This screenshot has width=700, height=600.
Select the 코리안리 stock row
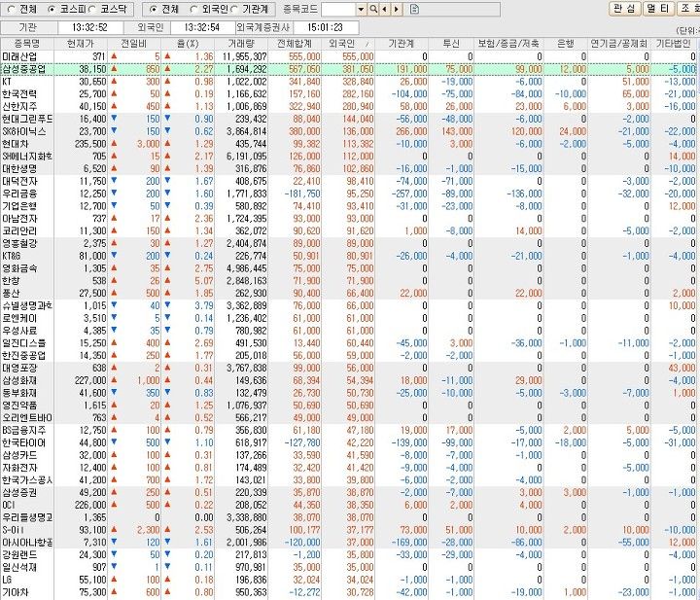[348, 231]
